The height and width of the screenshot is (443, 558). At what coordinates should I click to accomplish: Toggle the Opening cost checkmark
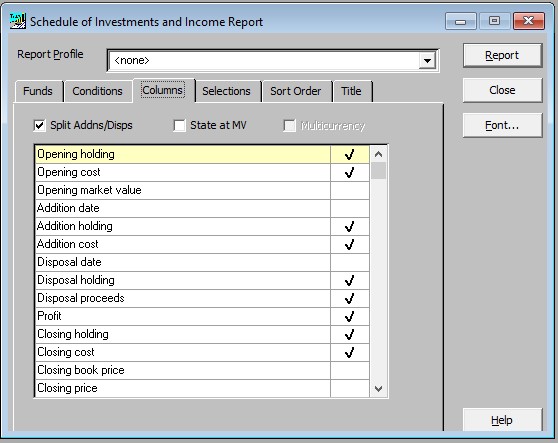(350, 173)
